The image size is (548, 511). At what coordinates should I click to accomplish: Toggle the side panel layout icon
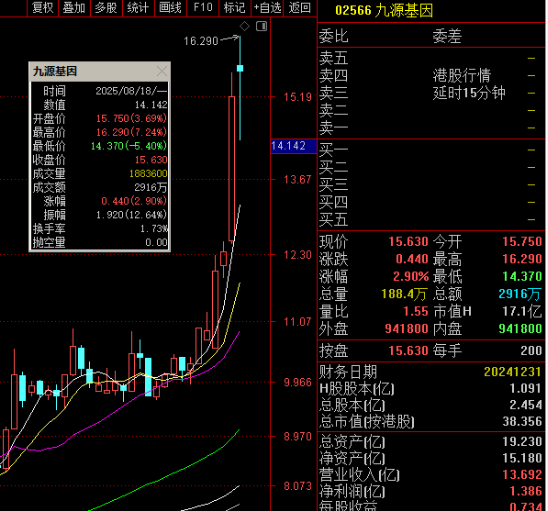261,26
